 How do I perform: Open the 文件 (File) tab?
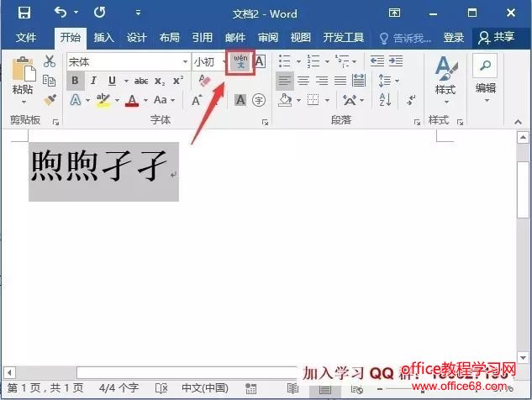click(x=26, y=37)
